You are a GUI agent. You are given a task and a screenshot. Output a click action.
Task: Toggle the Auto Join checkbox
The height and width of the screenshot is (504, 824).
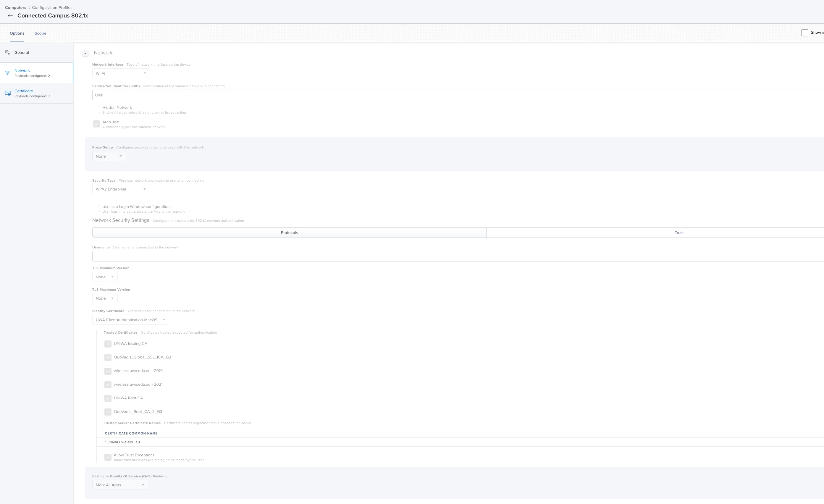coord(96,124)
